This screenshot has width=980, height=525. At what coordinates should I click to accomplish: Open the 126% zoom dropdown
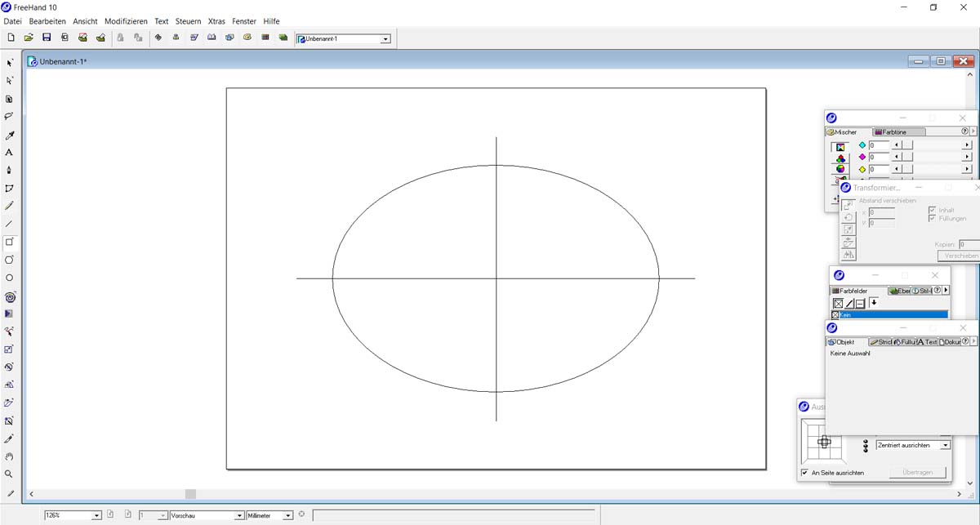coord(96,516)
